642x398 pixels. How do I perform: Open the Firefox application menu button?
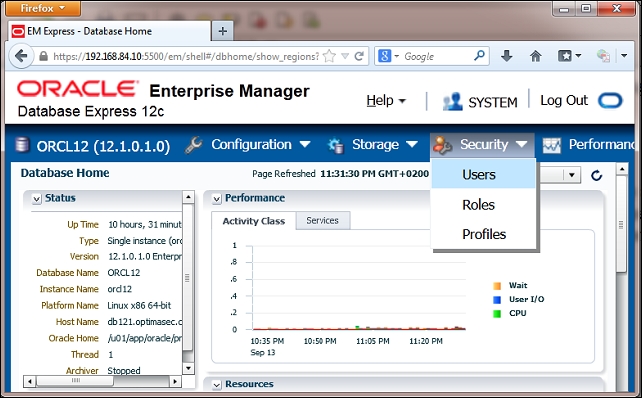43,8
